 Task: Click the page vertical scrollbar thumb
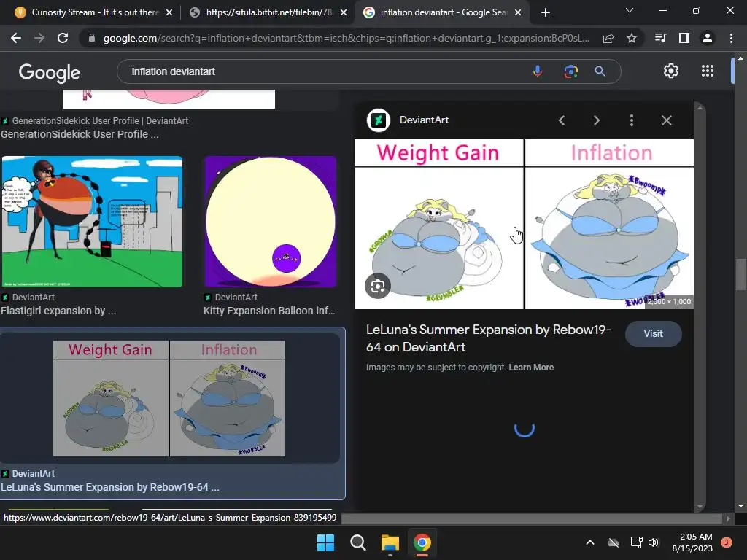[x=740, y=274]
